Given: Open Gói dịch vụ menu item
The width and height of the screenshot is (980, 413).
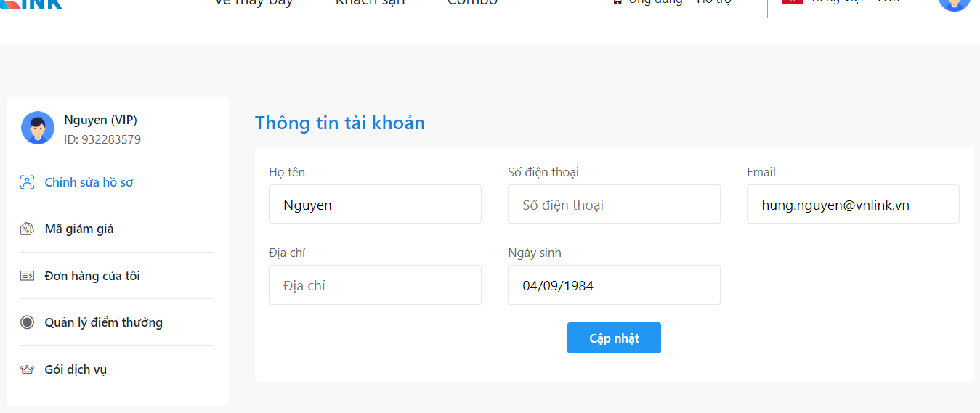Looking at the screenshot, I should coord(76,369).
